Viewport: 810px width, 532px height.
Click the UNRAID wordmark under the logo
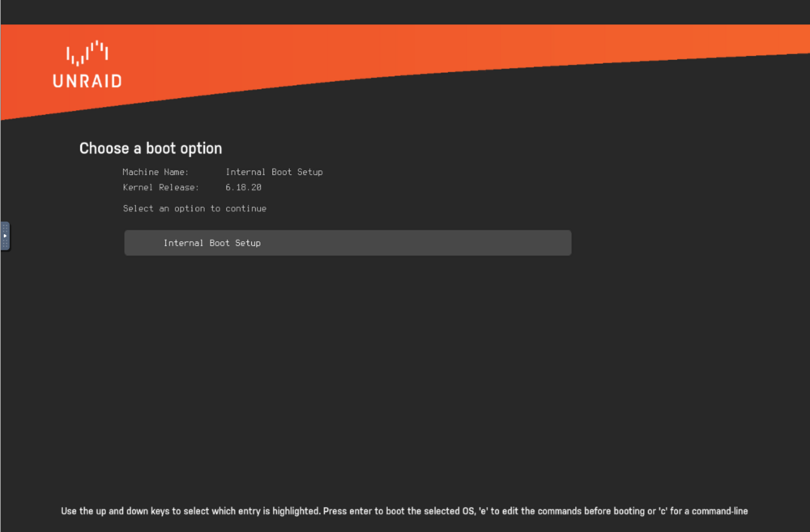coord(87,81)
